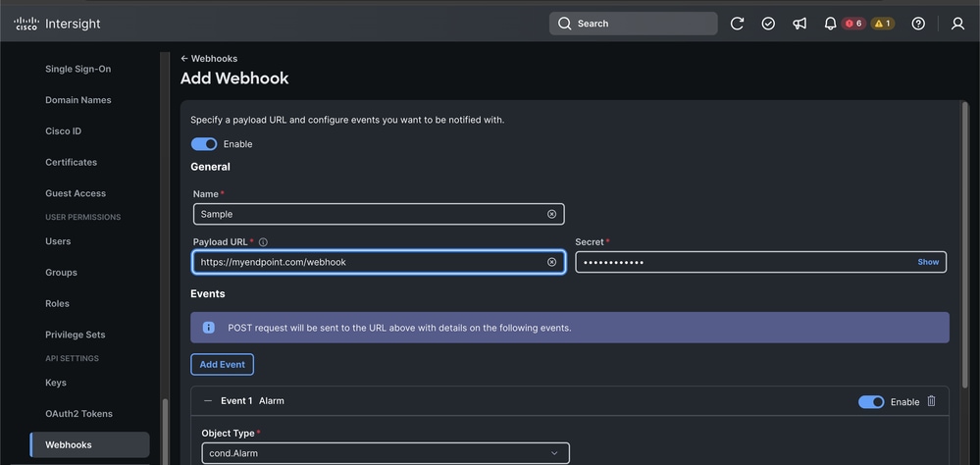
Task: Click the Add Webhook heading
Action: pyautogui.click(x=234, y=78)
